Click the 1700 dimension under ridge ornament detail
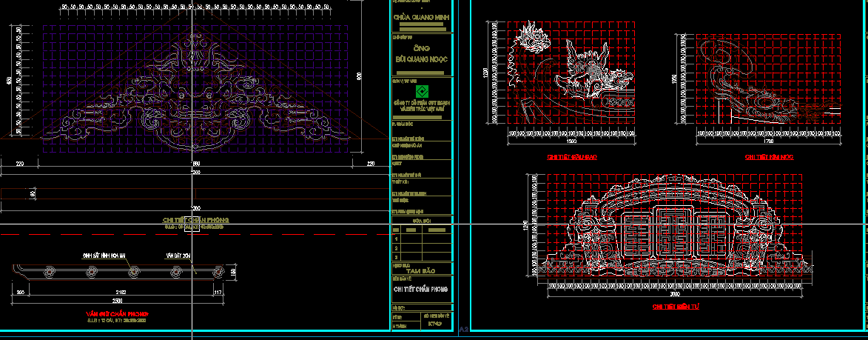 pyautogui.click(x=770, y=141)
